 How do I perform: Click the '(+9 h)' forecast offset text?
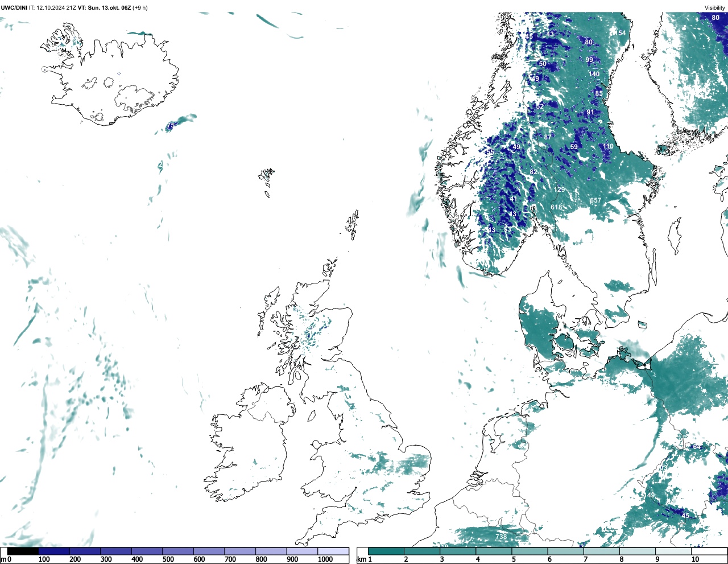coord(140,8)
